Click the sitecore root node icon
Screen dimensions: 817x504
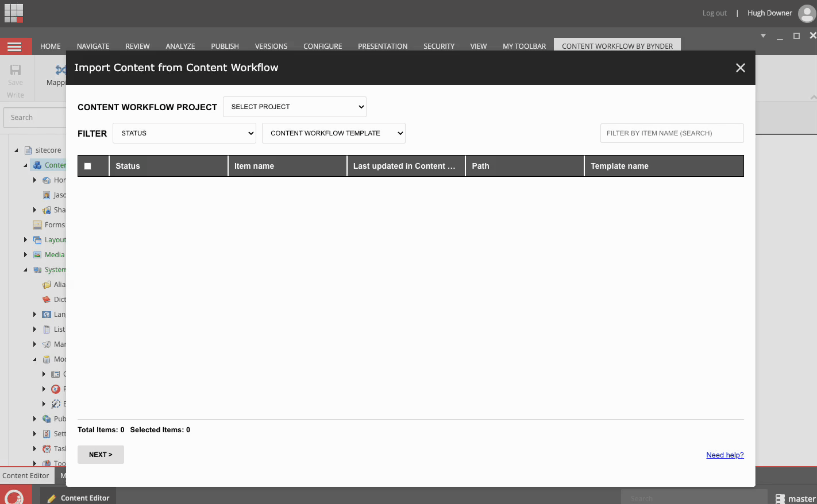[28, 150]
